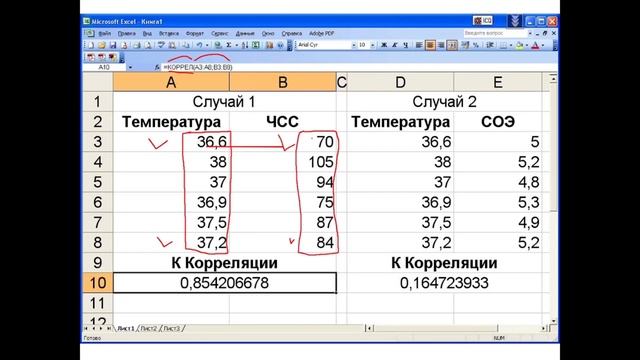Run the spelling check icon
The width and height of the screenshot is (640, 360).
tap(161, 45)
